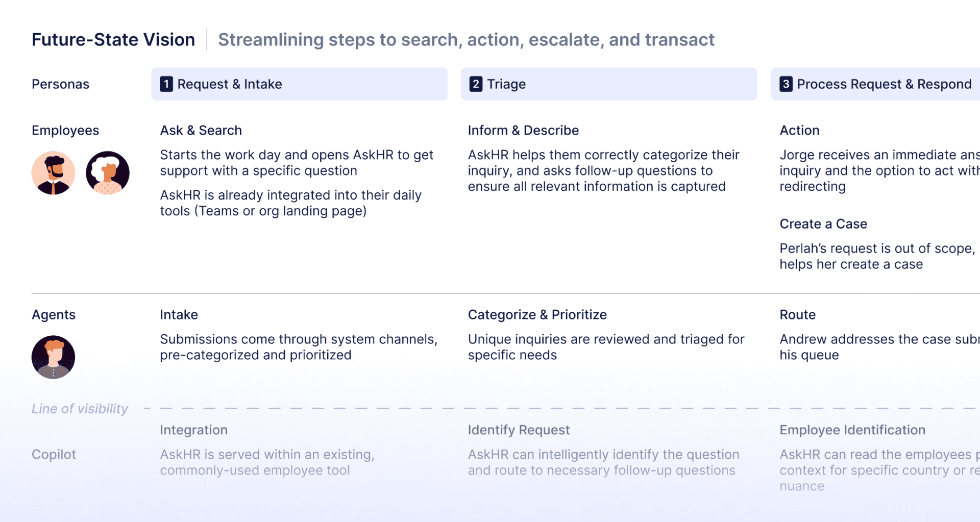Select the Process Request & Respond header
The height and width of the screenshot is (522, 980).
click(875, 84)
